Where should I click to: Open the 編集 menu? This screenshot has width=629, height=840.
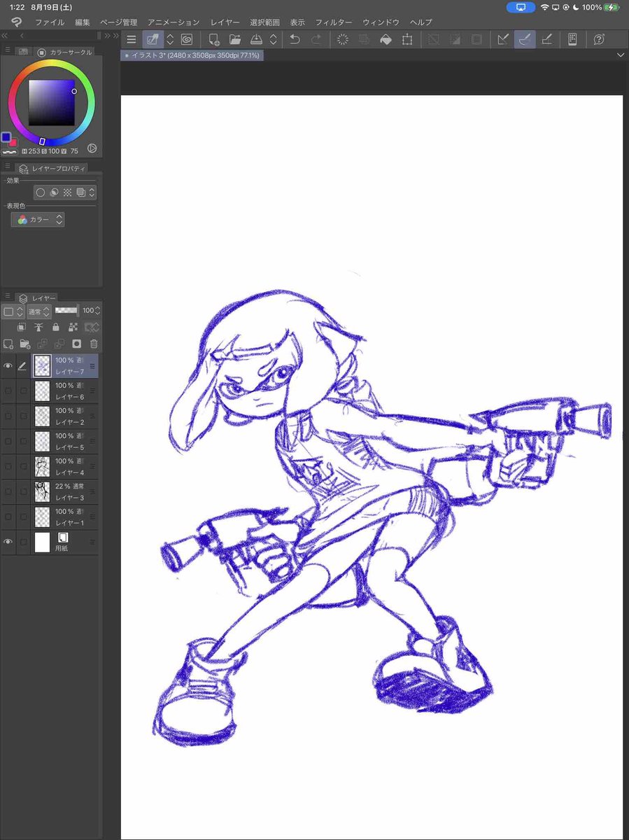coord(83,22)
